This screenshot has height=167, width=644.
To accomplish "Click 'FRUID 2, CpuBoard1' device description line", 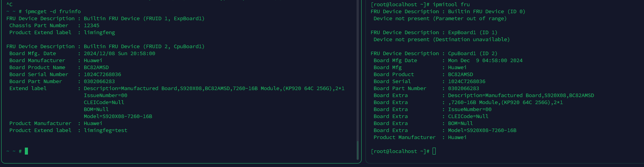I will click(x=106, y=46).
